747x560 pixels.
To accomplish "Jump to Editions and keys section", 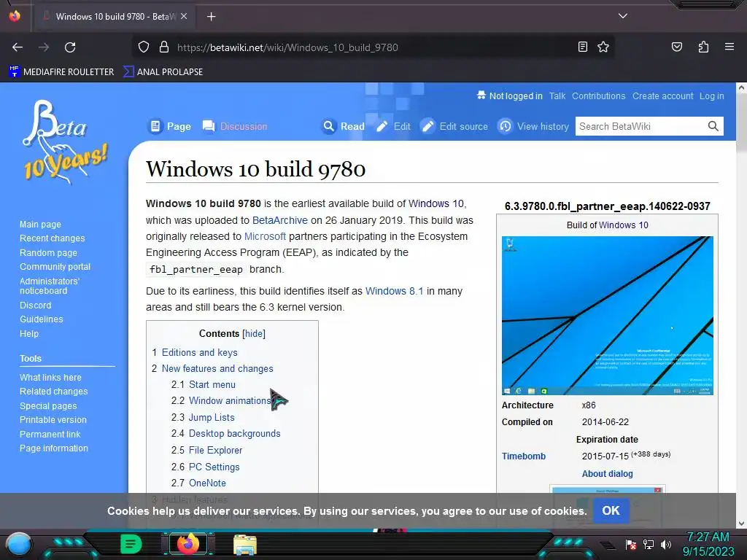I will pos(200,352).
